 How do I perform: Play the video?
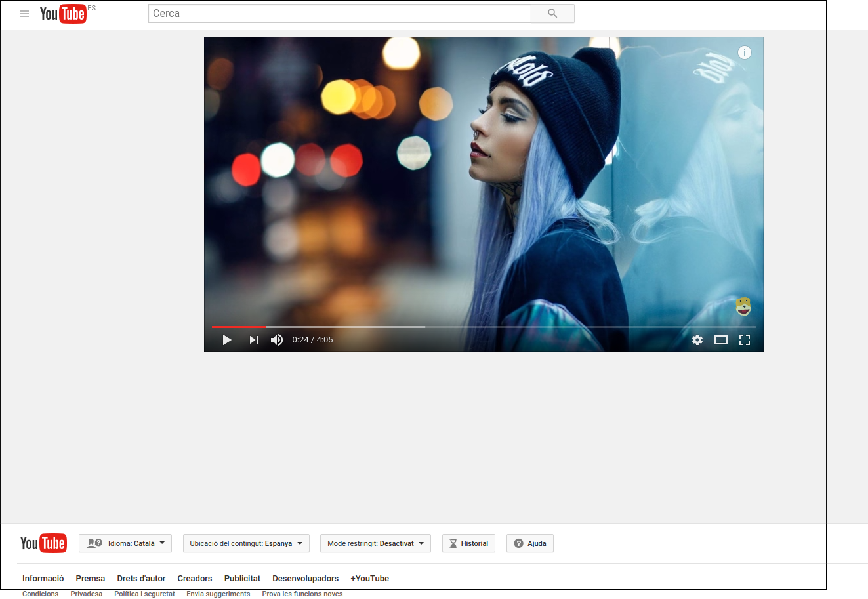(227, 340)
